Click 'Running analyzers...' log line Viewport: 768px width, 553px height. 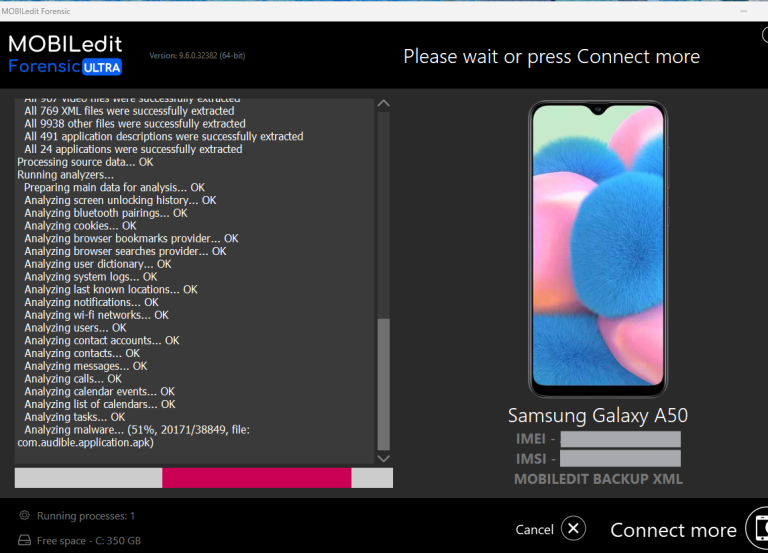click(x=65, y=175)
